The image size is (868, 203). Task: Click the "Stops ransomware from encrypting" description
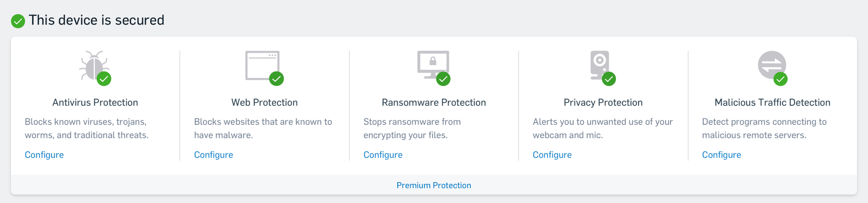[x=412, y=128]
